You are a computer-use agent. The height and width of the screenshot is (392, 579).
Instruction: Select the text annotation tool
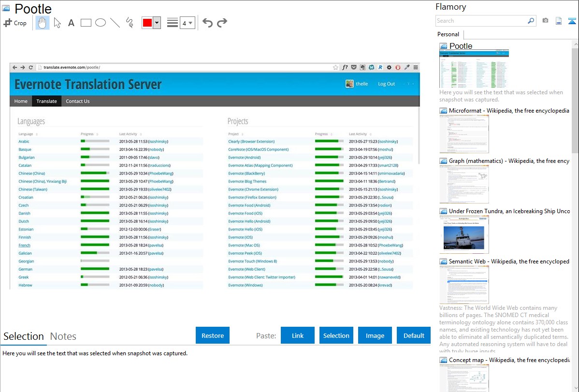coord(71,23)
